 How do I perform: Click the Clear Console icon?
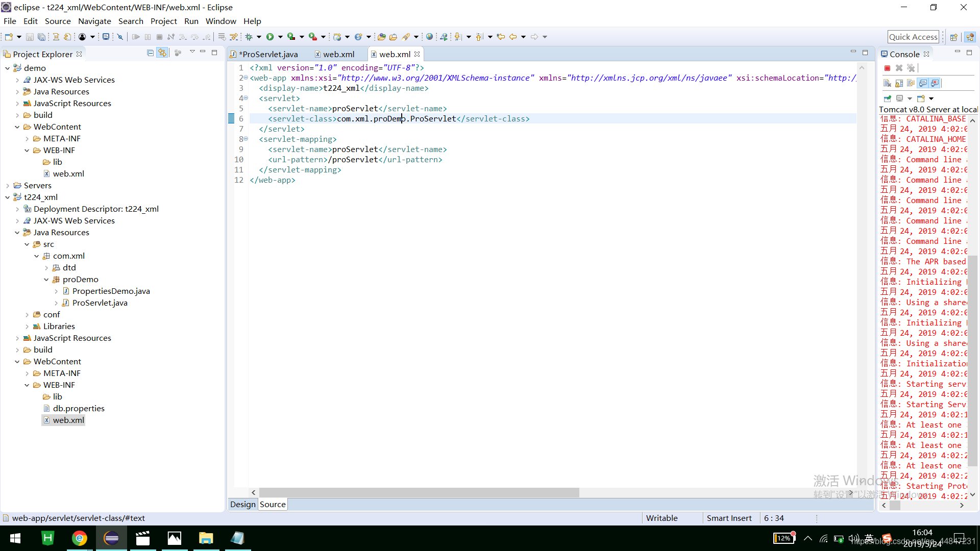click(x=887, y=83)
